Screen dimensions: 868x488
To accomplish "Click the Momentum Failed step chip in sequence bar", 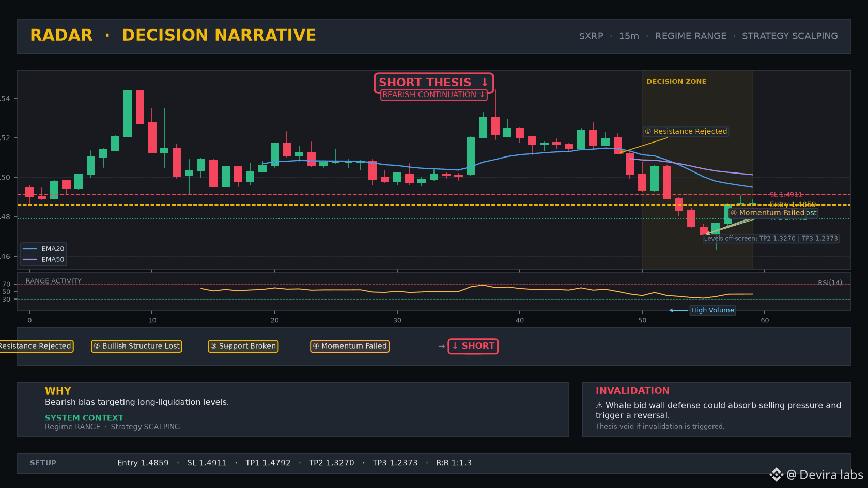I will [x=350, y=346].
